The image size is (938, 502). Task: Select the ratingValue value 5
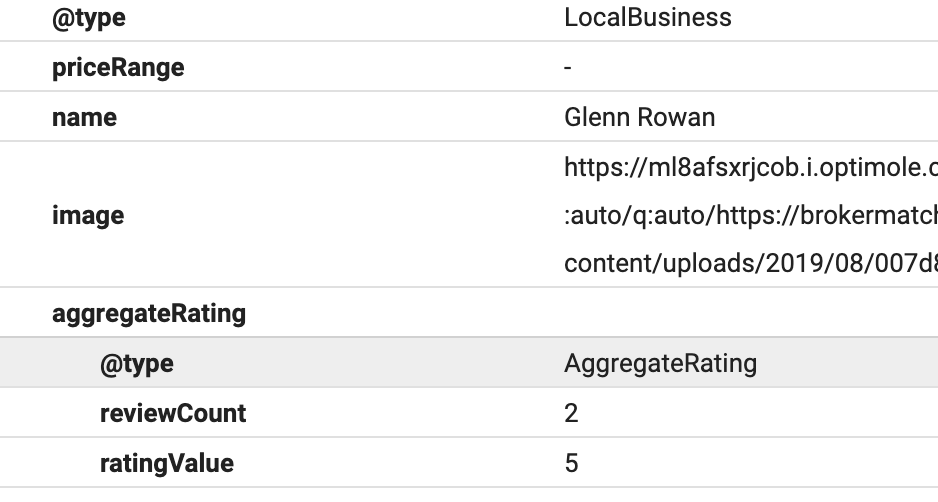tap(571, 463)
